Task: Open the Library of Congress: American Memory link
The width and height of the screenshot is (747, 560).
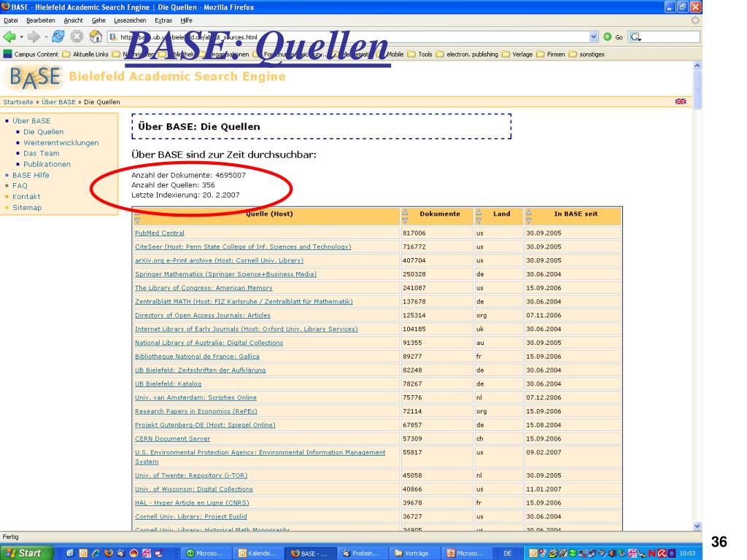Action: [204, 288]
